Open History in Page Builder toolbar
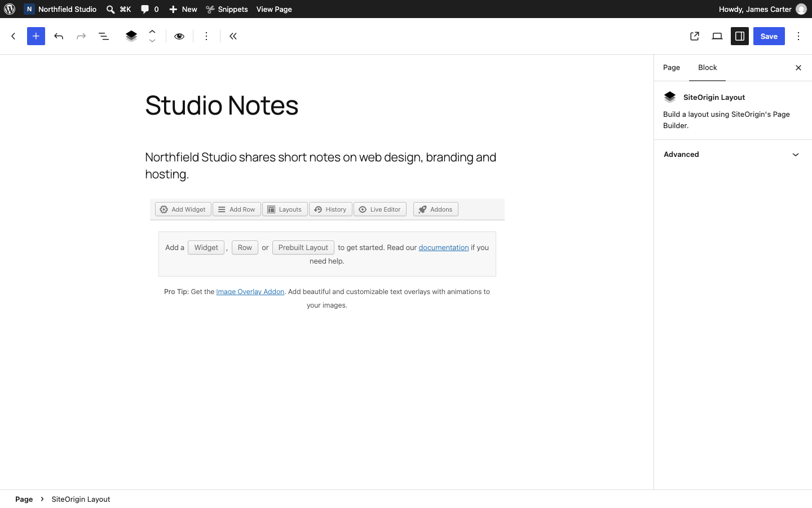The height and width of the screenshot is (508, 812). 330,209
